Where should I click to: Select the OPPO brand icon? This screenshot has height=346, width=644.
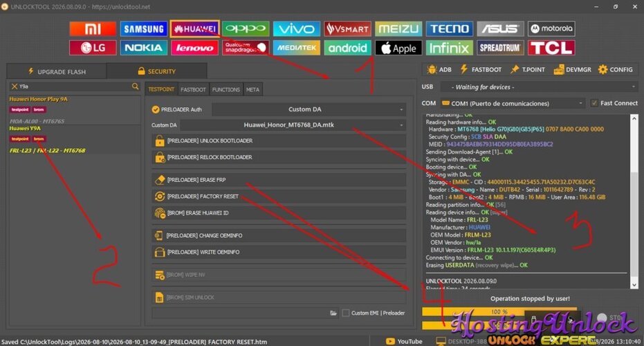[246, 29]
